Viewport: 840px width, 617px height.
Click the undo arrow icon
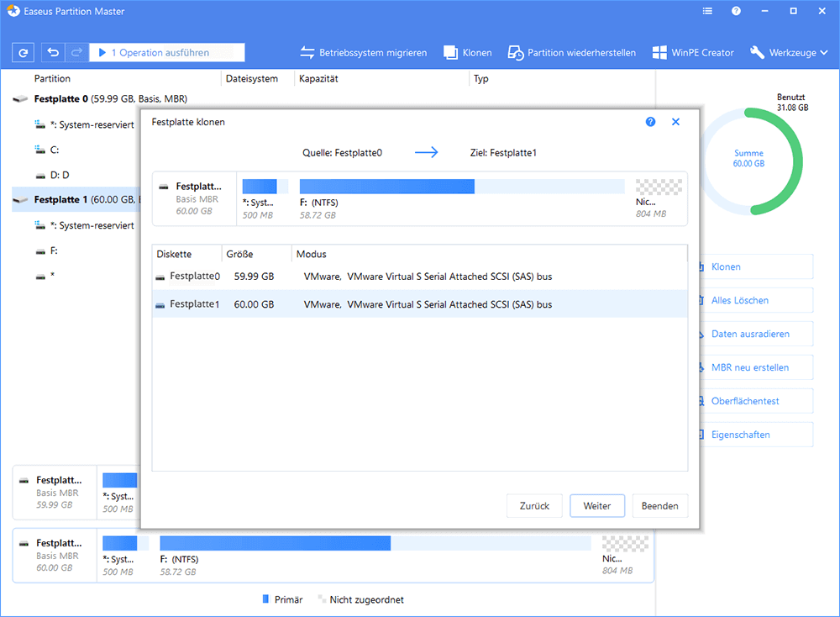tap(53, 52)
